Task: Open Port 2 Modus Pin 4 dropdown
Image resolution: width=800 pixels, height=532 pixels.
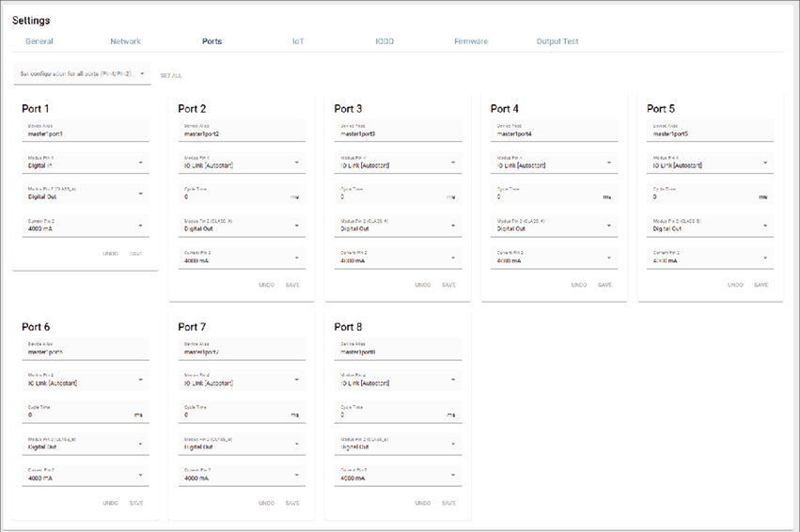Action: click(x=242, y=163)
